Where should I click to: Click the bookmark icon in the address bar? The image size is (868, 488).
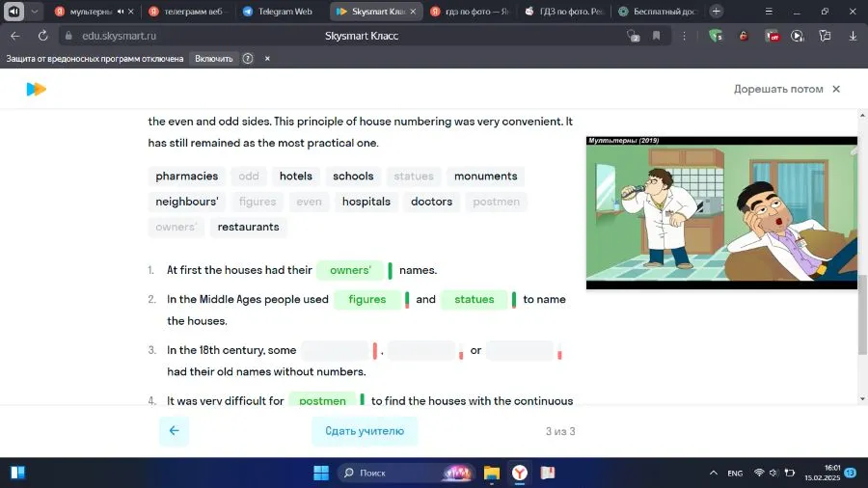656,36
